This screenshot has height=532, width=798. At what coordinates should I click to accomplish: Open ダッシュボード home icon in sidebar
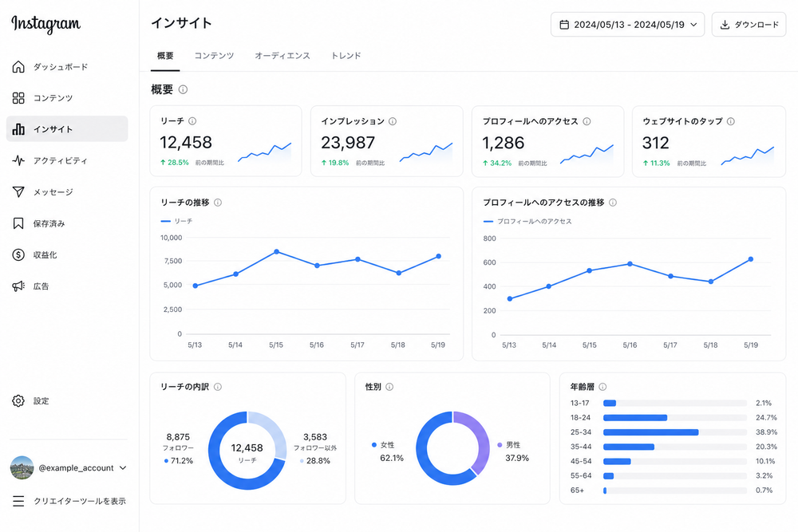coord(18,67)
